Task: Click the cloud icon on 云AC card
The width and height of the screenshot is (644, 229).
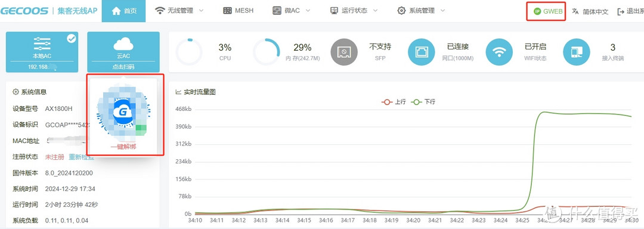Action: 123,44
